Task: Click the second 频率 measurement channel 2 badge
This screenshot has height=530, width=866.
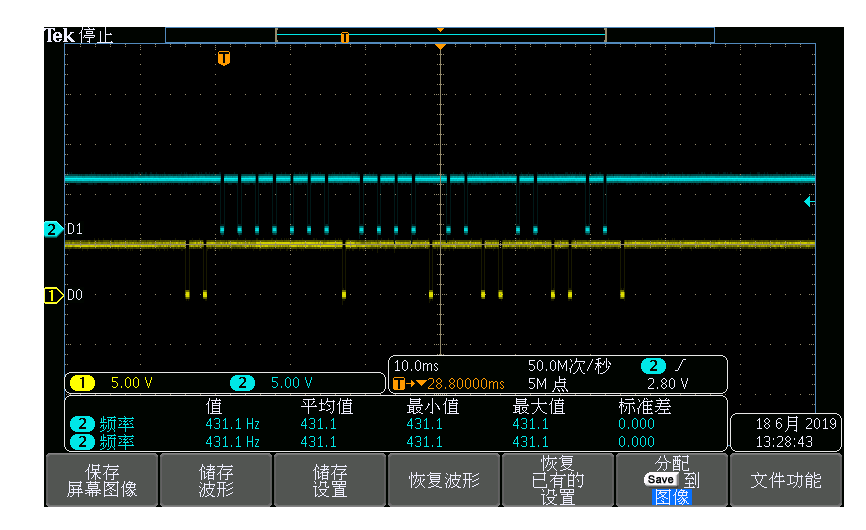Action: click(x=82, y=442)
